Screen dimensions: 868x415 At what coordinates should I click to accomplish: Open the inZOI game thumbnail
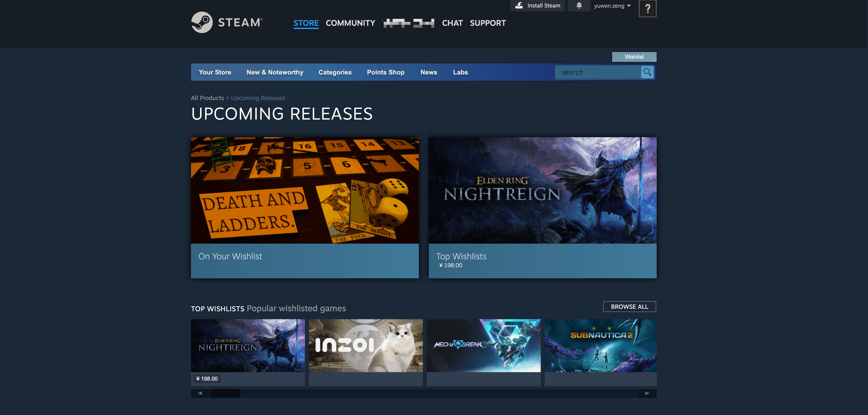click(366, 346)
